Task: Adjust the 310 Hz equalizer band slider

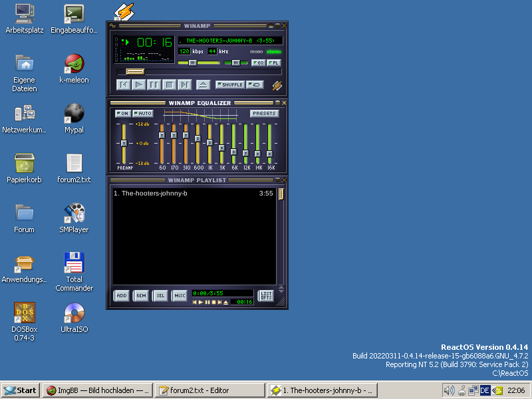Action: pos(186,136)
